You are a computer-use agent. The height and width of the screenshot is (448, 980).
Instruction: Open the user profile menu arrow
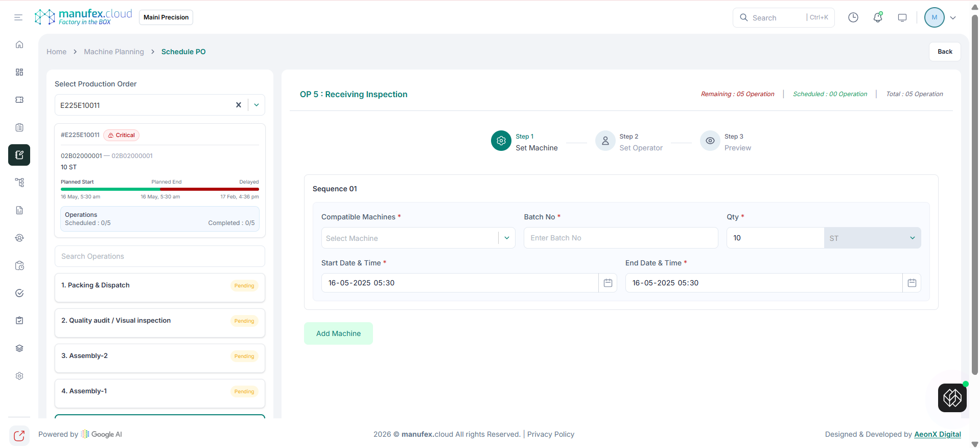(x=953, y=17)
